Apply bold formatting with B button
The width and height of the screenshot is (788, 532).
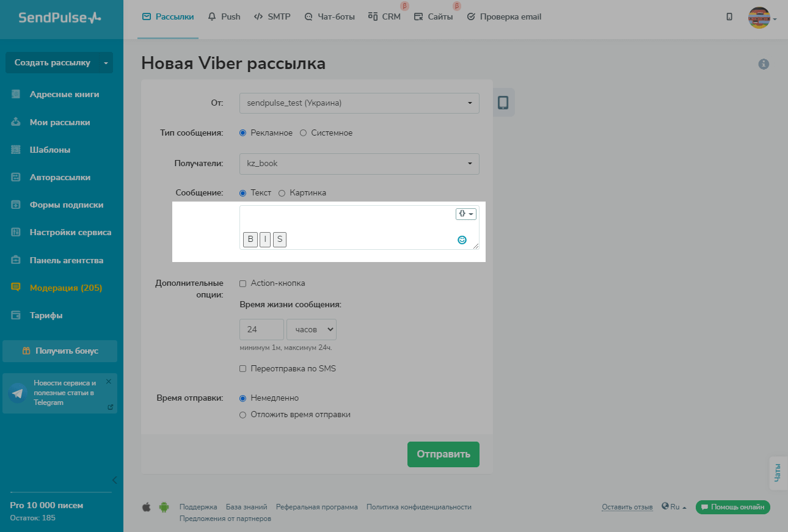coord(250,239)
